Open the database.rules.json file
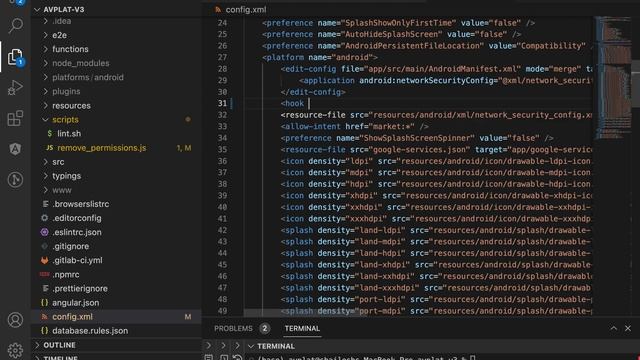This screenshot has width=640, height=360. pos(90,331)
